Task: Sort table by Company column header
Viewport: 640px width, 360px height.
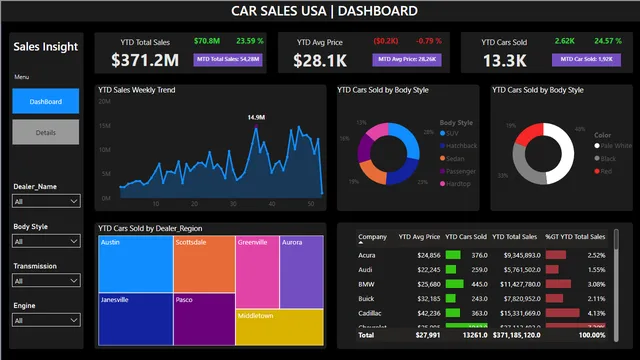Action: tap(372, 237)
